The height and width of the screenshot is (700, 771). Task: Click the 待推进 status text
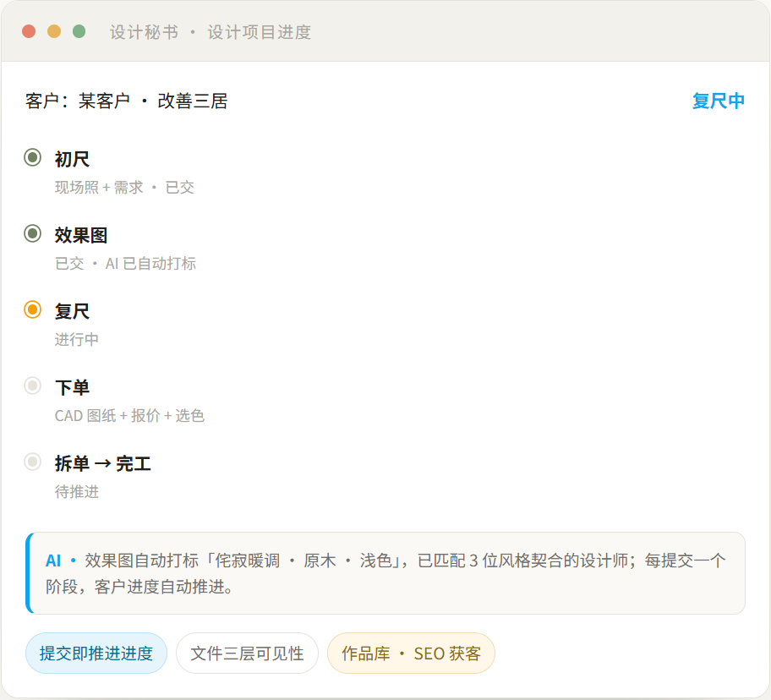tap(77, 492)
